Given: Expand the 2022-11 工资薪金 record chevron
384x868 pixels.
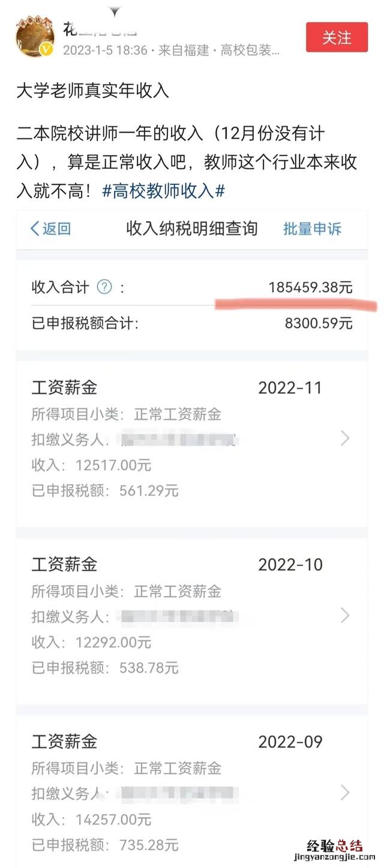Looking at the screenshot, I should point(345,439).
